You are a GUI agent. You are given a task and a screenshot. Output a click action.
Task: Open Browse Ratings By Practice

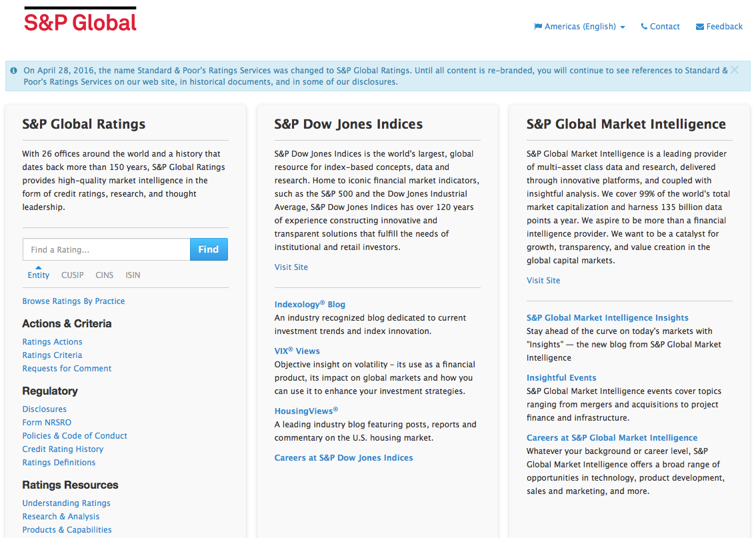(x=73, y=301)
